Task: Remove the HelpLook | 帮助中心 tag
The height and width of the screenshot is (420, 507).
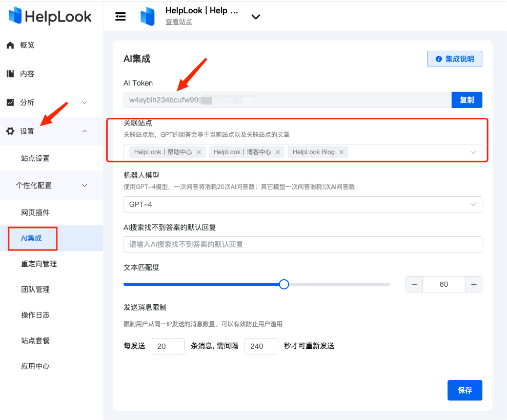Action: [x=199, y=152]
